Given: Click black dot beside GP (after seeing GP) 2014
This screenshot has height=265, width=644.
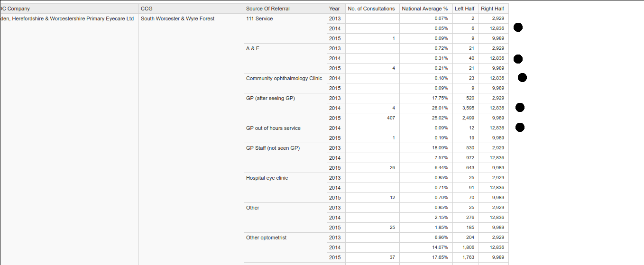Looking at the screenshot, I should tap(520, 108).
